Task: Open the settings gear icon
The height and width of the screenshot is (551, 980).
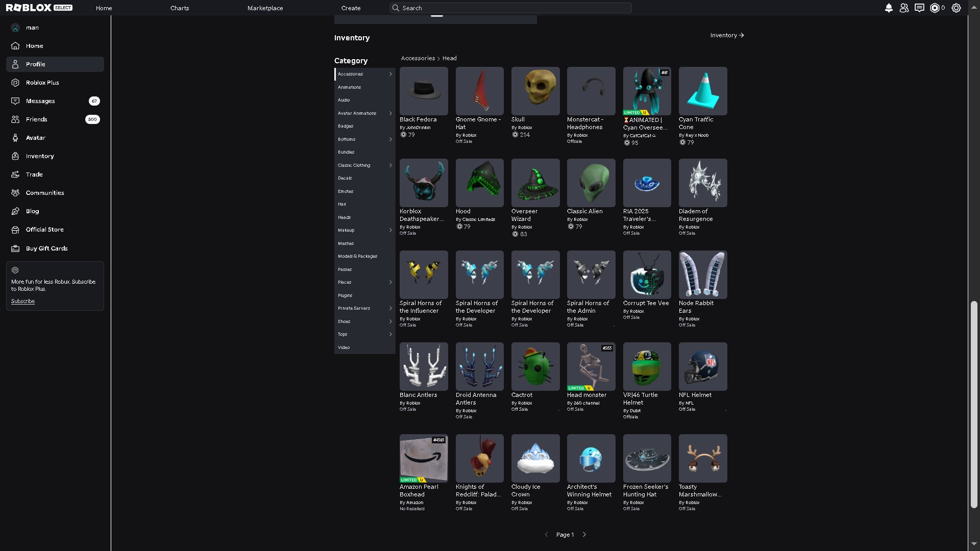Action: point(956,8)
